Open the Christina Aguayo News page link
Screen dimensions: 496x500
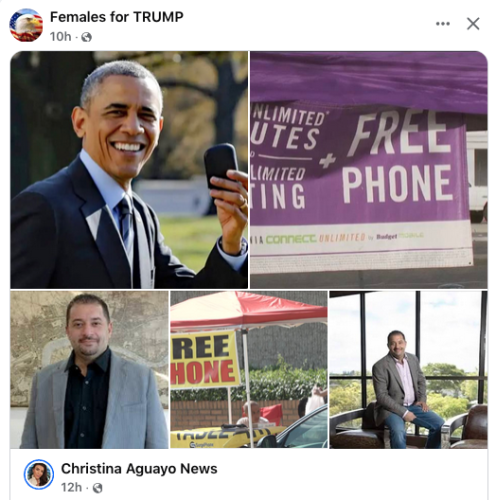139,469
